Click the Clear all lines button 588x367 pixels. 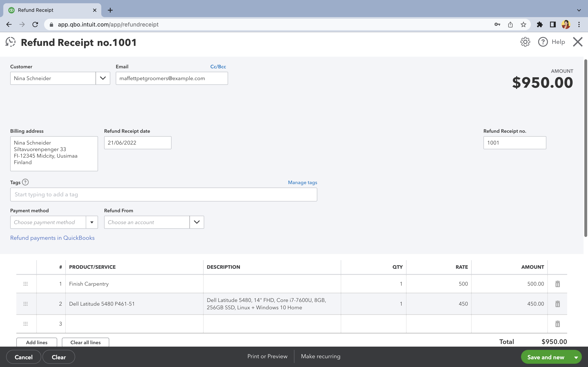(85, 342)
